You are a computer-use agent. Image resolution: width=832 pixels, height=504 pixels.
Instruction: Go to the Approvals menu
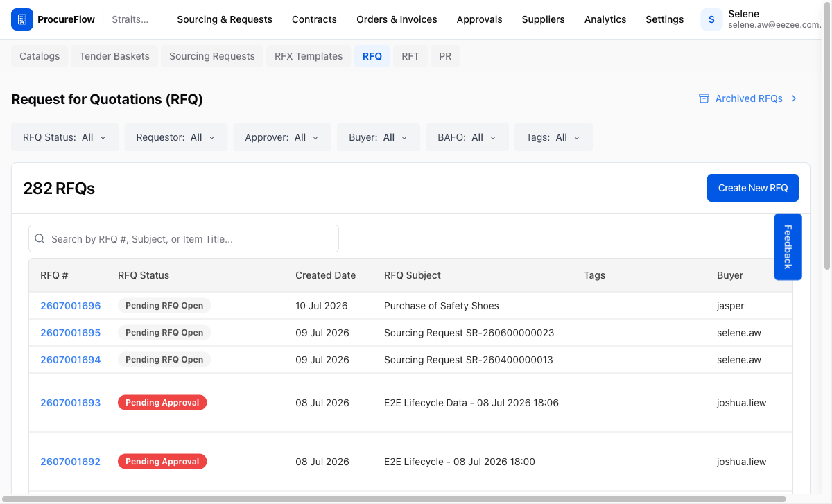(x=479, y=19)
